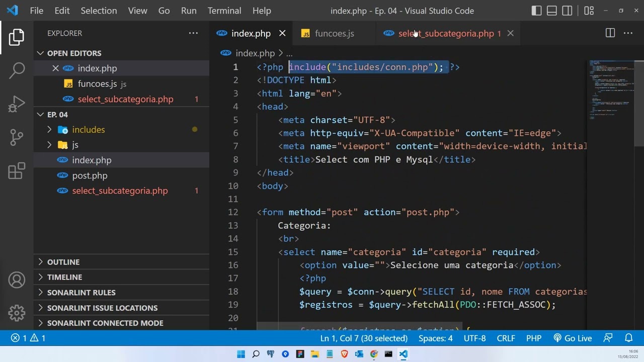
Task: Toggle the secondary side bar
Action: point(567,11)
